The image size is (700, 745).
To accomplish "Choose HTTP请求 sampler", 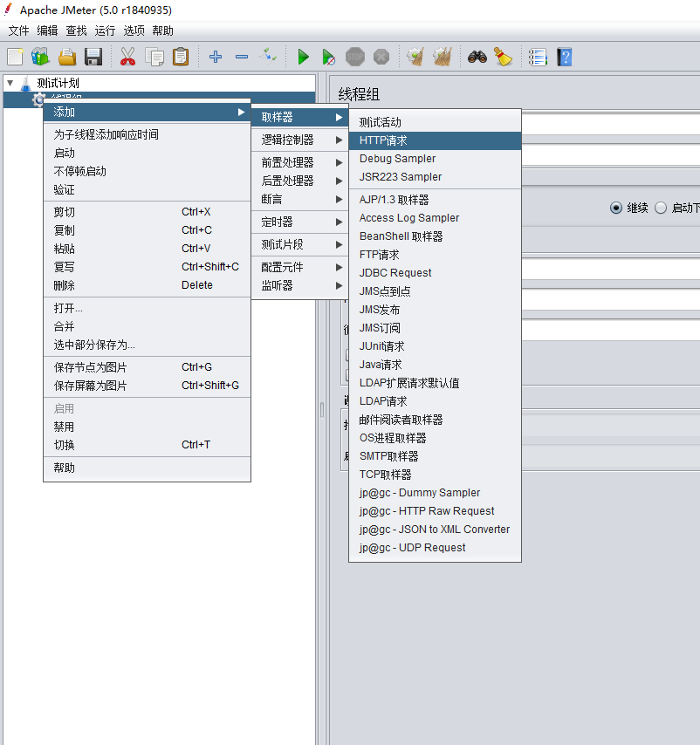I will (435, 140).
